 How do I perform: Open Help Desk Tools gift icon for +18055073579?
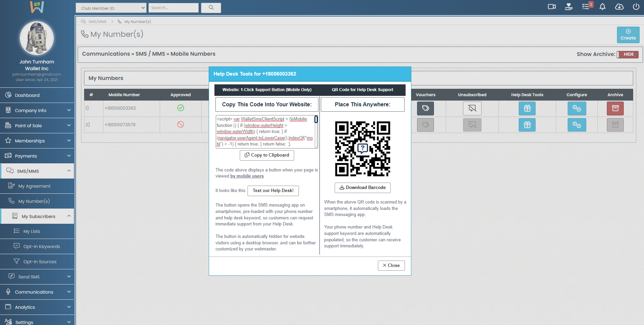click(x=527, y=125)
